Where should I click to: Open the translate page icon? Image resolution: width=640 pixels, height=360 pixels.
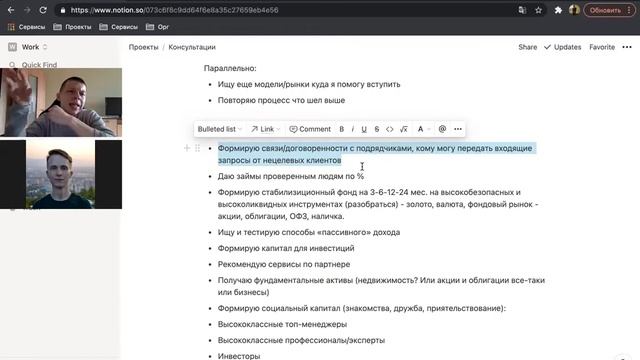tap(522, 10)
